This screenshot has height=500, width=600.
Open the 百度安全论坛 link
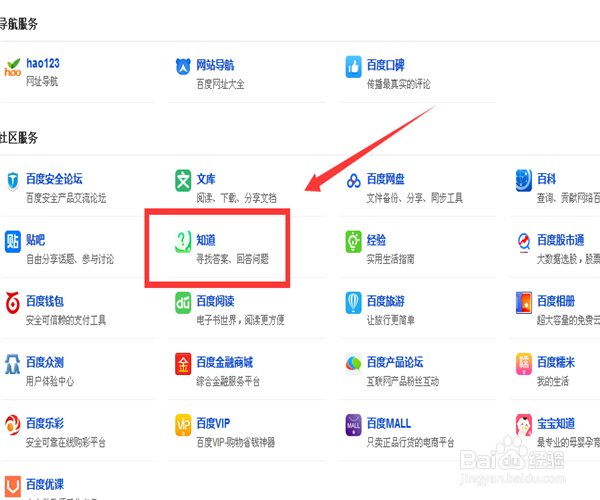[54, 179]
